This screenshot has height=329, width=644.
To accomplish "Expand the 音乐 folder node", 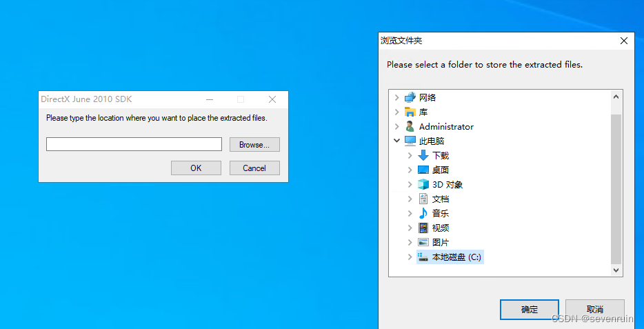I will pyautogui.click(x=410, y=213).
